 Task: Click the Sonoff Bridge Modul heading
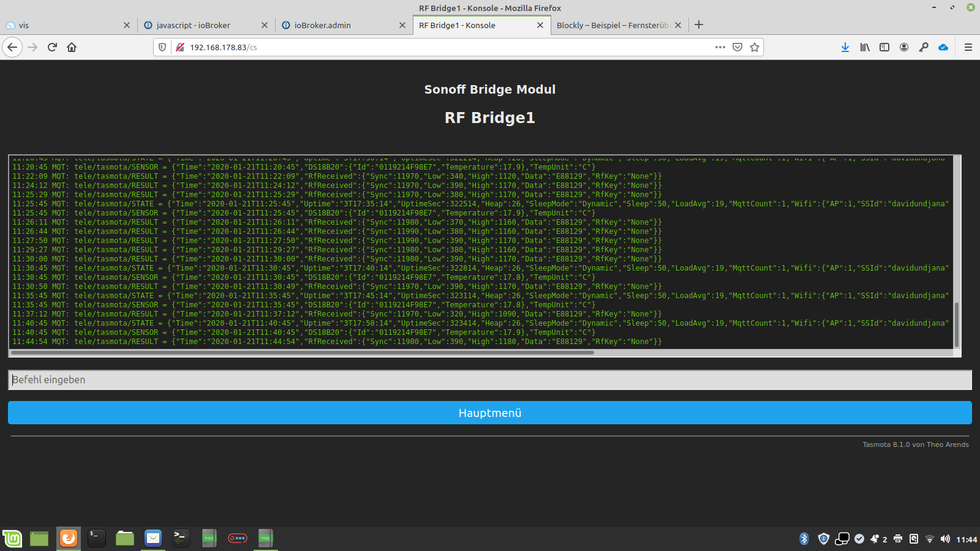[490, 89]
